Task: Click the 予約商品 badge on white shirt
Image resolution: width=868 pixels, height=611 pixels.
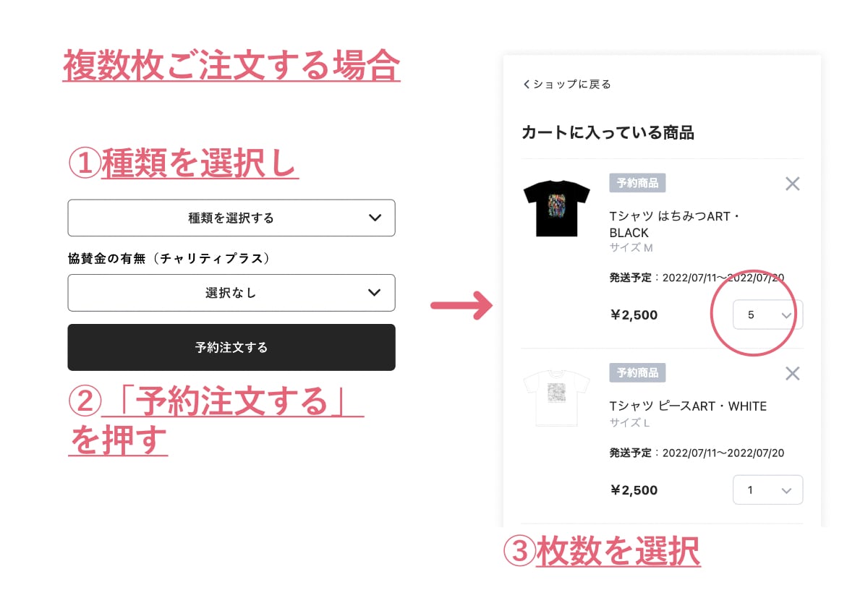Action: [x=637, y=373]
